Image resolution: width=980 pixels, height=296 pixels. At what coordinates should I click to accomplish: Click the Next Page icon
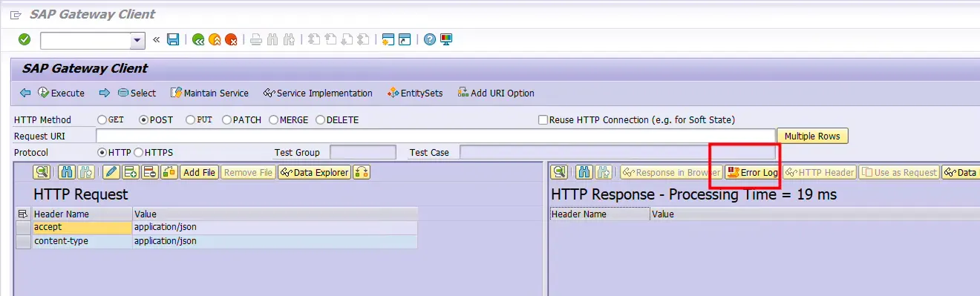tap(347, 40)
